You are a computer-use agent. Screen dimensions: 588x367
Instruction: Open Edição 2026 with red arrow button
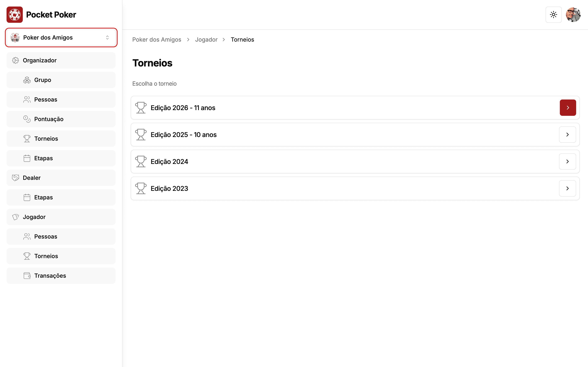(568, 107)
